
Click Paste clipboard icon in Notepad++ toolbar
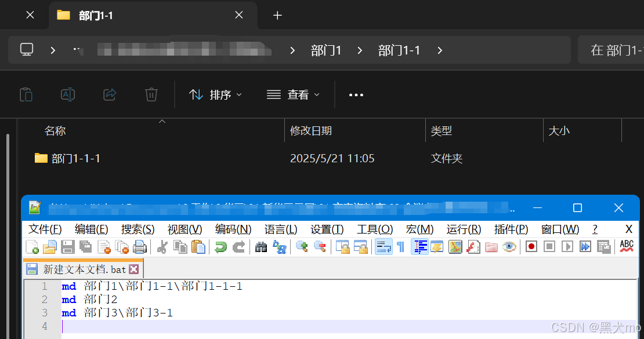pos(198,247)
